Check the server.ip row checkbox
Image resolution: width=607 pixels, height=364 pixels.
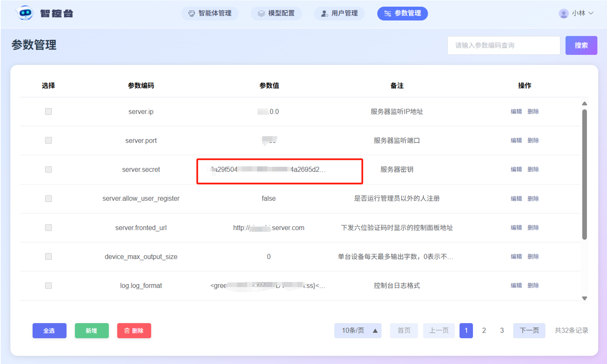point(49,111)
